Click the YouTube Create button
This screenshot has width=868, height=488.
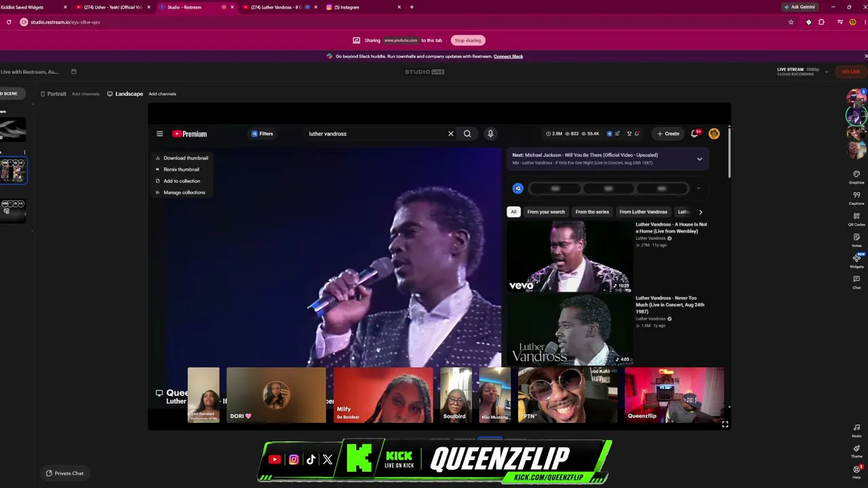coord(668,134)
